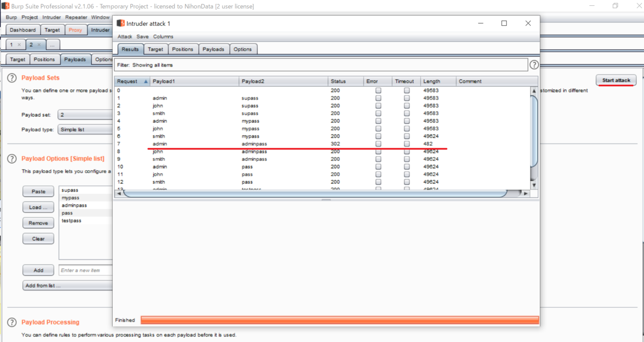Open help for Payload Processing section
Image resolution: width=644 pixels, height=342 pixels.
tap(12, 322)
